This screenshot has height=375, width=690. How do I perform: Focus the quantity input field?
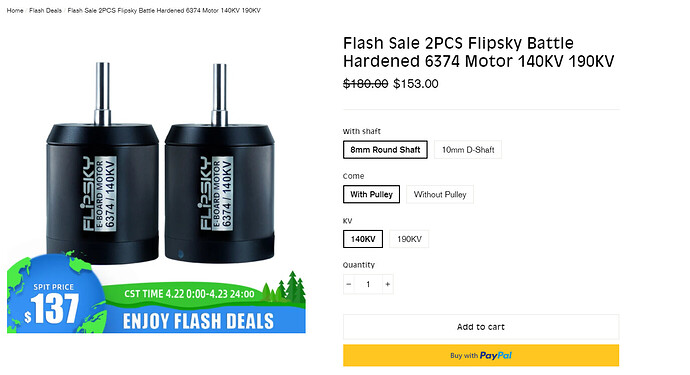coord(368,284)
